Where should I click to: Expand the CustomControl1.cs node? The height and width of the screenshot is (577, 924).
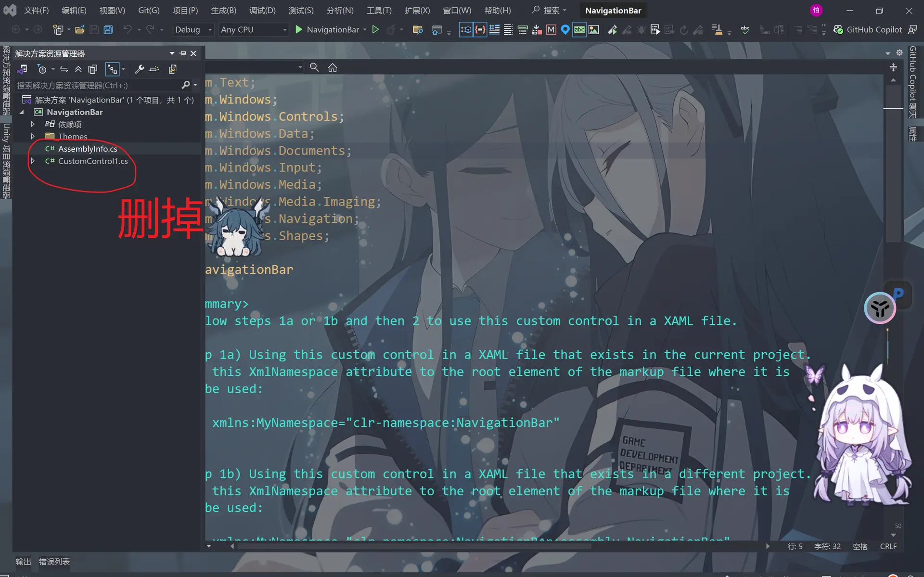(x=33, y=161)
